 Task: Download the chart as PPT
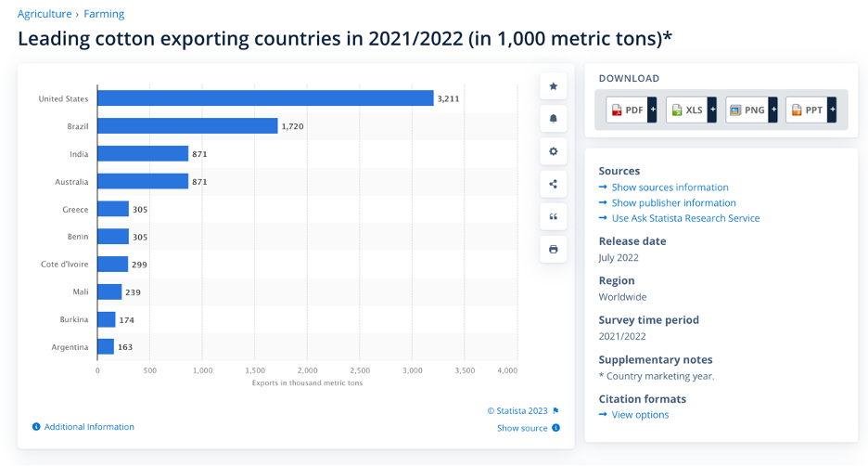806,110
